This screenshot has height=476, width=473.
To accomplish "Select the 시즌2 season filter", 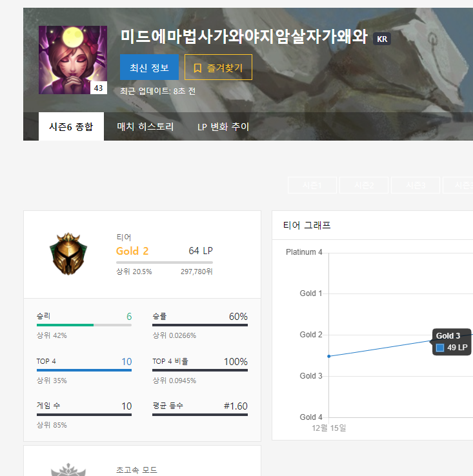I will point(364,185).
